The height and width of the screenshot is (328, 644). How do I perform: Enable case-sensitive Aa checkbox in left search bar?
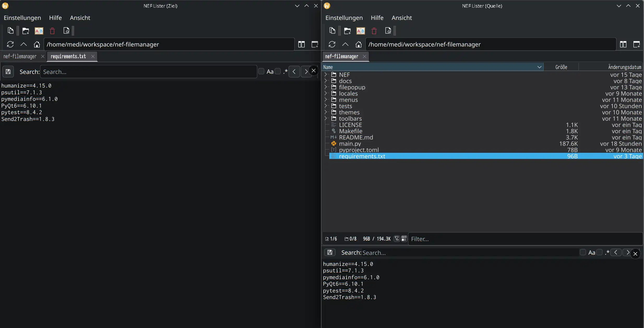[261, 71]
